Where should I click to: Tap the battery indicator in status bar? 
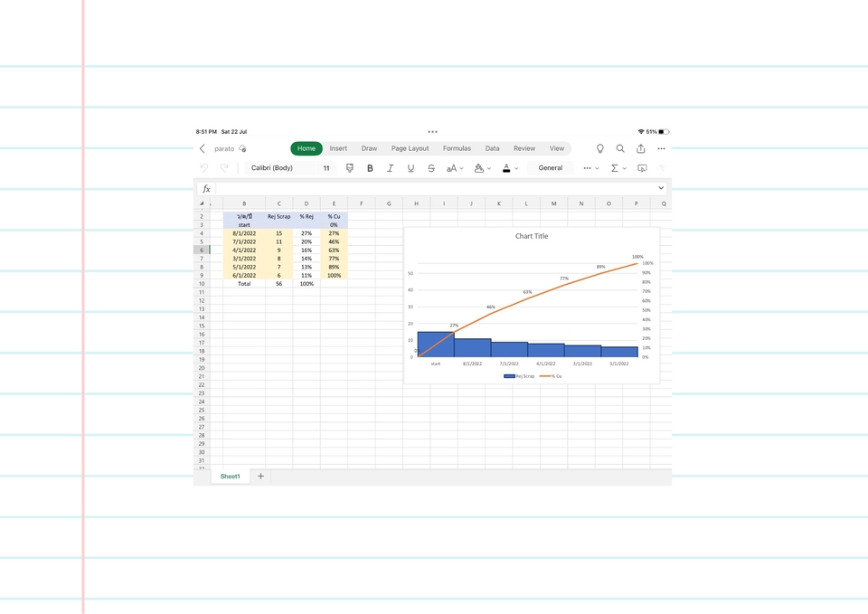[664, 132]
